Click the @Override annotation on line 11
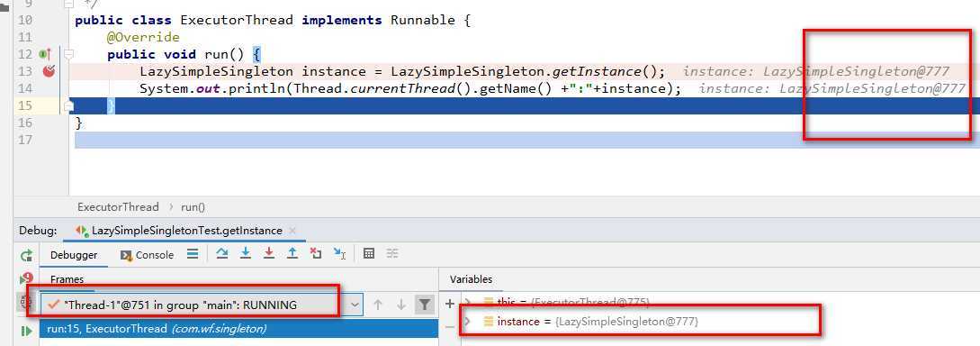The width and height of the screenshot is (980, 346). click(x=143, y=37)
